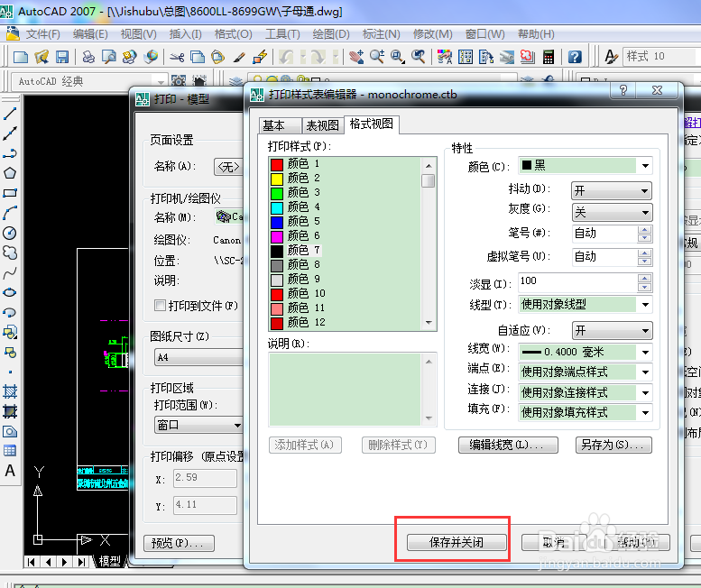Open the Dither (抖动) dropdown
701x588 pixels.
pyautogui.click(x=611, y=191)
